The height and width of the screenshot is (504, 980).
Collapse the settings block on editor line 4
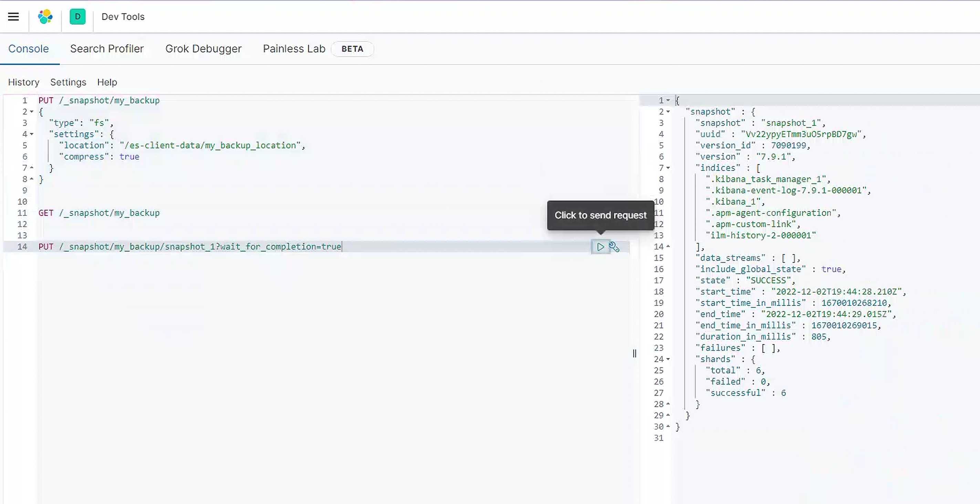[32, 134]
